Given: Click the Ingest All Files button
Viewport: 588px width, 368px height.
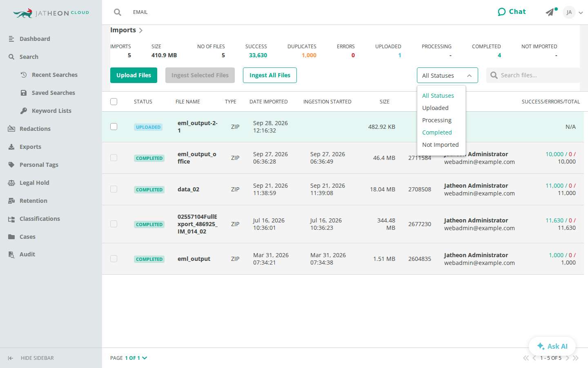Looking at the screenshot, I should coord(270,75).
